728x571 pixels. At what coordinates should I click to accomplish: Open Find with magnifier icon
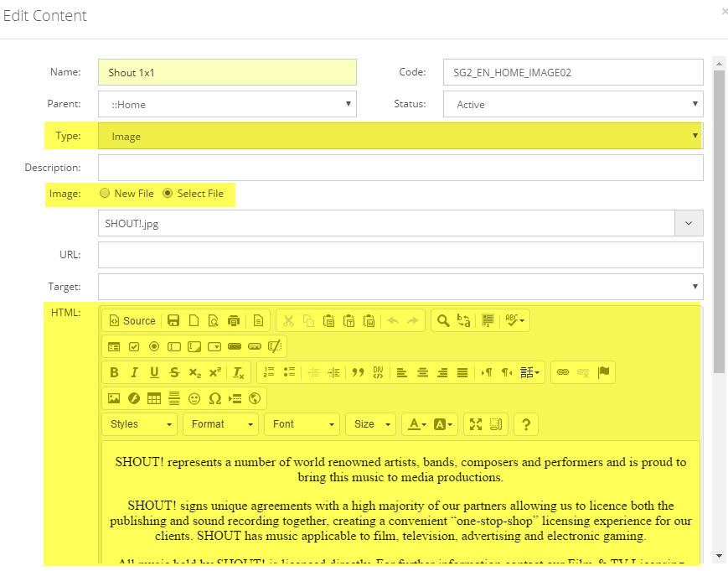pyautogui.click(x=443, y=320)
